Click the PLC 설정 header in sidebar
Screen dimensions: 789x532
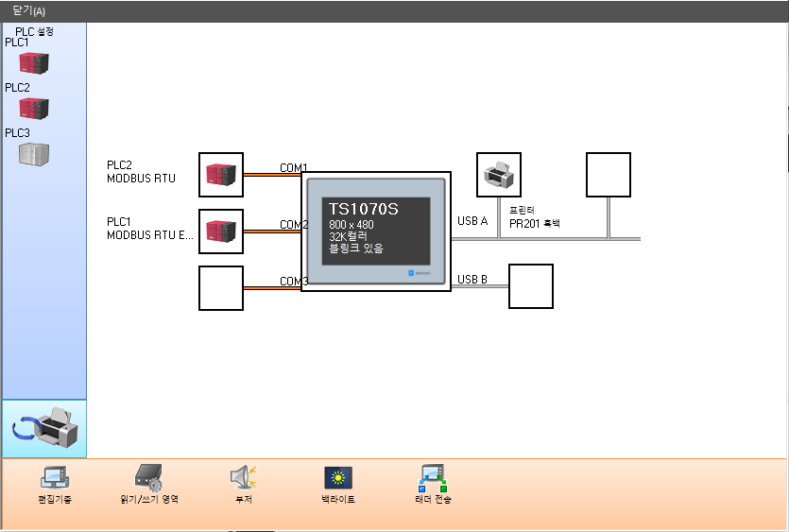coord(35,31)
